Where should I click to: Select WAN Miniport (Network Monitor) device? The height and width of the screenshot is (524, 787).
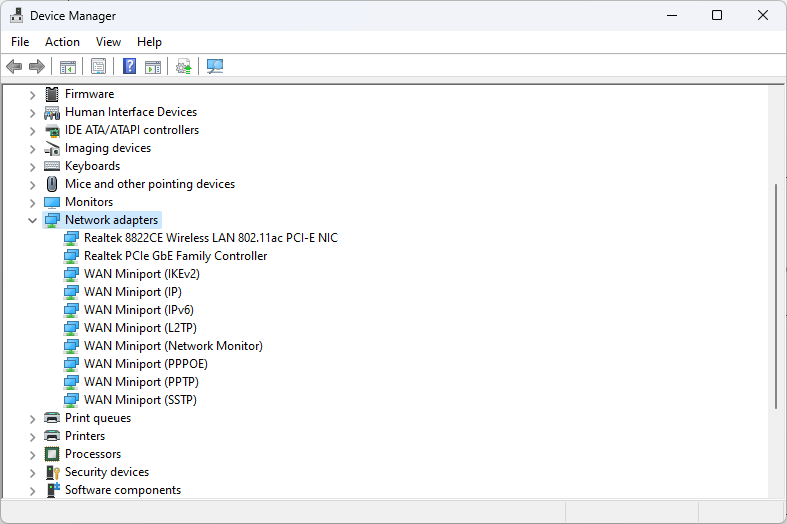coord(173,346)
